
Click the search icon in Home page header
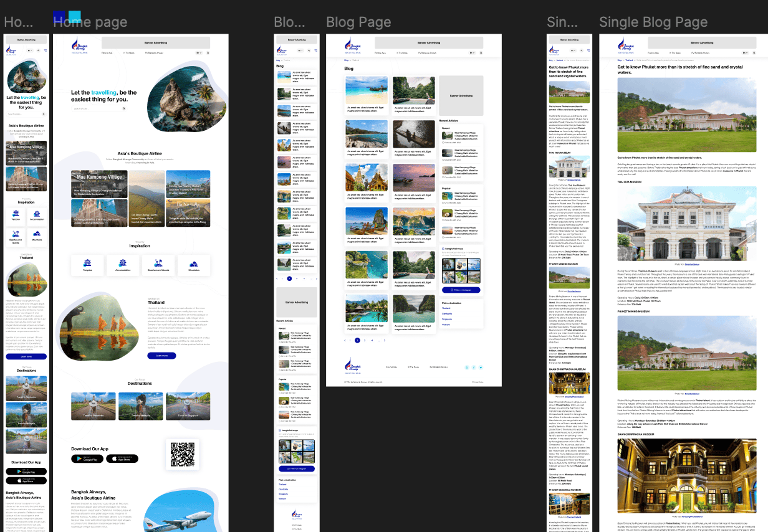pyautogui.click(x=208, y=53)
